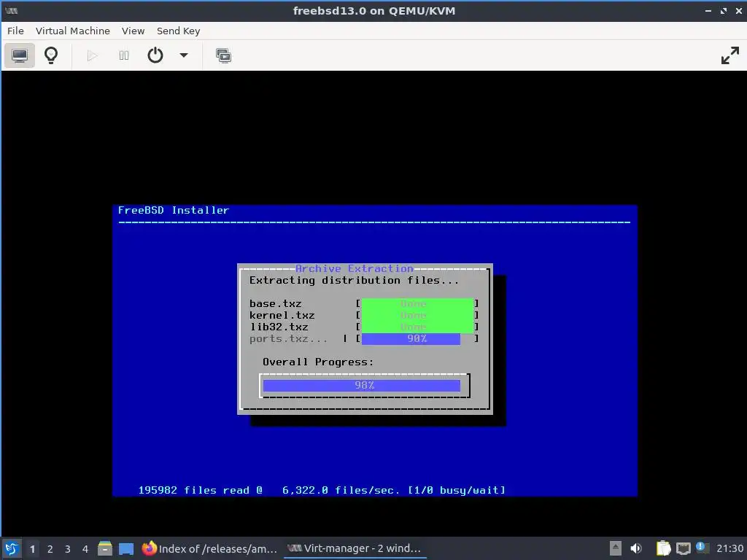Pause the virtual machine
The height and width of the screenshot is (560, 747).
(124, 55)
